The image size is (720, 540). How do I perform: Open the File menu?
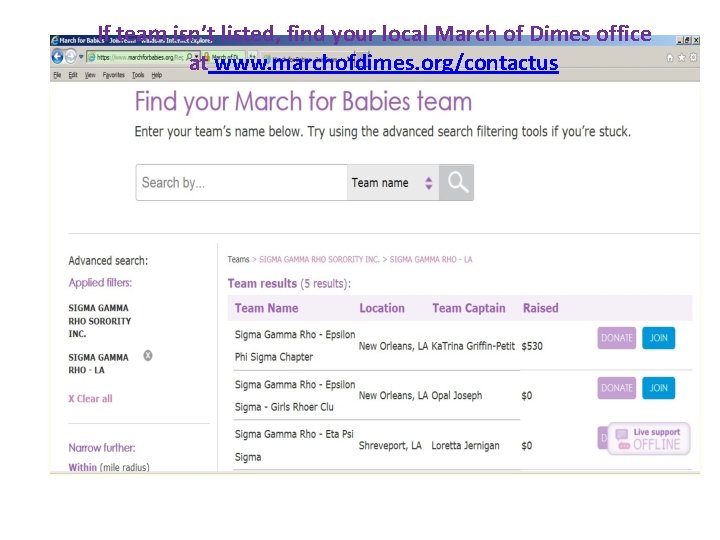coord(57,75)
